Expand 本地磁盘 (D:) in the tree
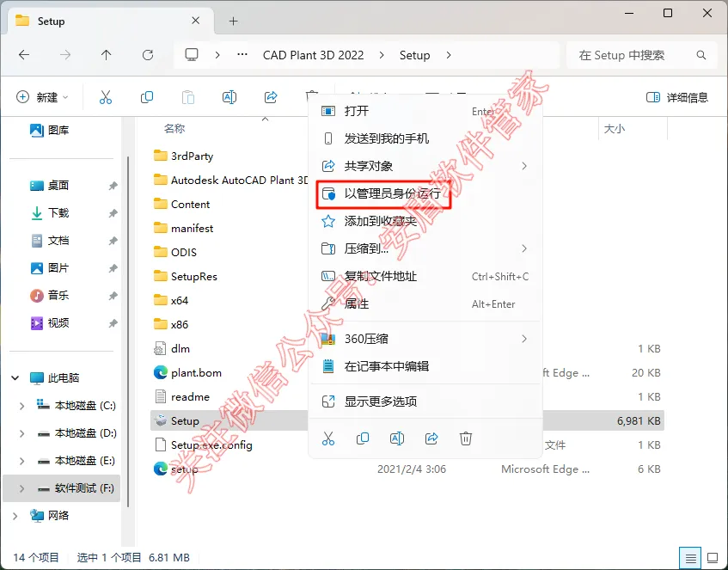Image resolution: width=728 pixels, height=570 pixels. (21, 433)
